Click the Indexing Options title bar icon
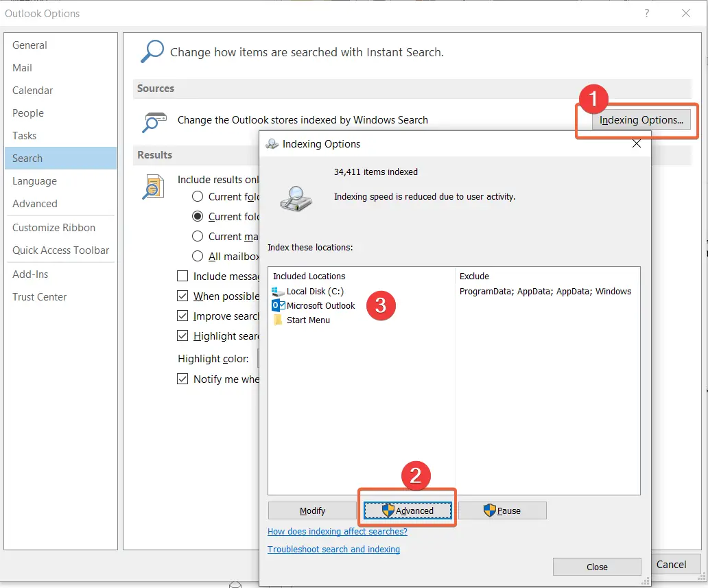 (x=272, y=144)
